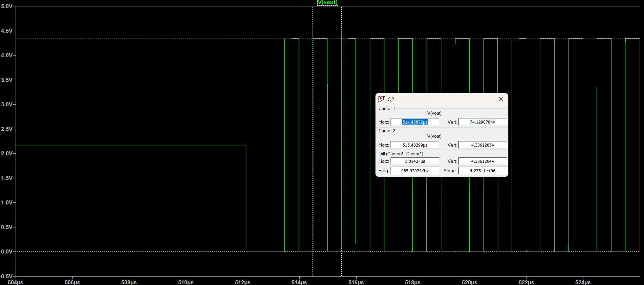Click the 2.5V label on voltage axis

pos(7,129)
